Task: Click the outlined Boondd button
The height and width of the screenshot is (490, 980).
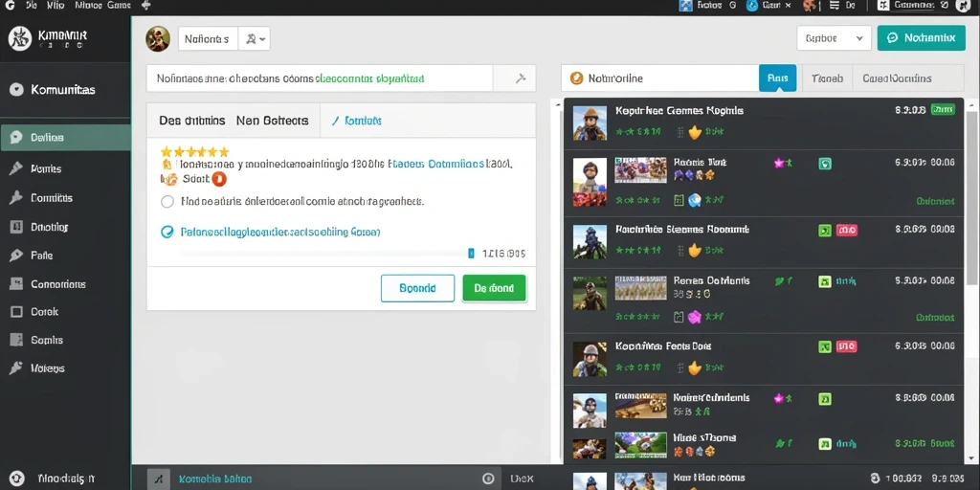Action: (x=417, y=288)
